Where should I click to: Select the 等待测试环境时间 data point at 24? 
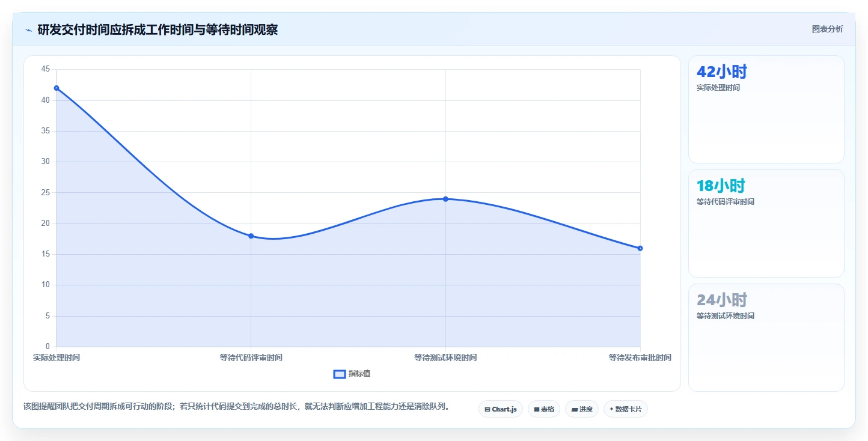445,199
